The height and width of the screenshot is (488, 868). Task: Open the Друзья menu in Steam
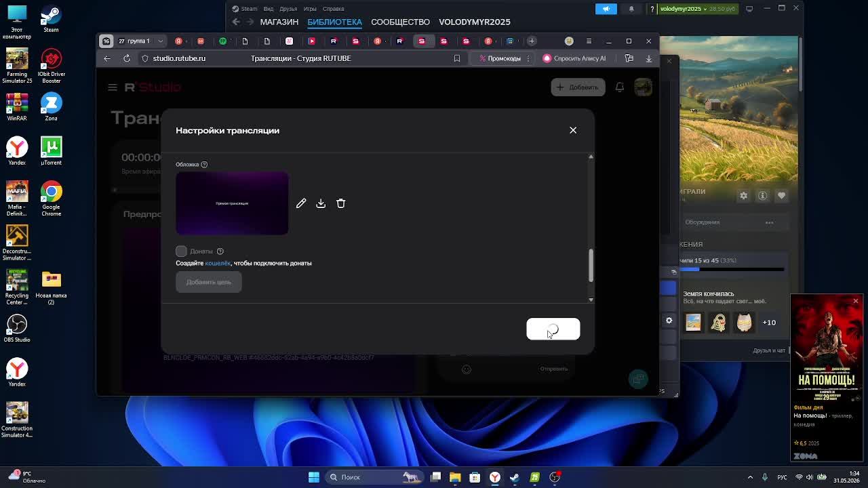click(288, 9)
